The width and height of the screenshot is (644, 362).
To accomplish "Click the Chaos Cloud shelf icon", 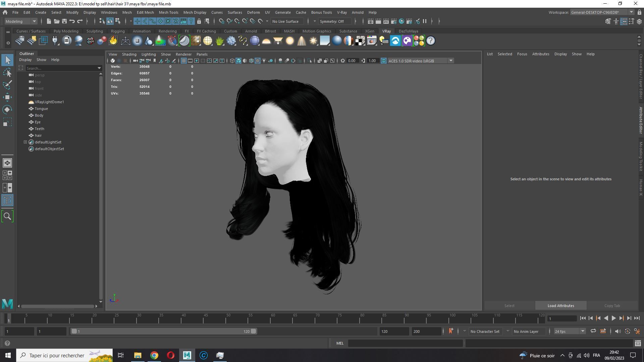I will [x=395, y=41].
